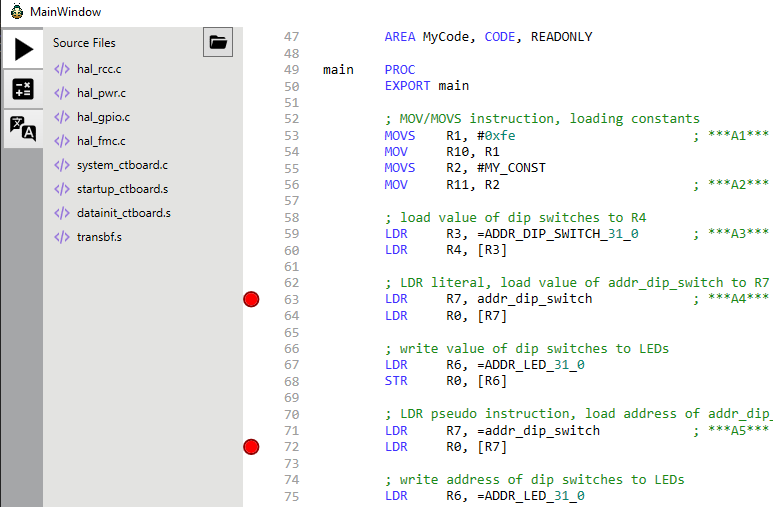Open hal_fmc.c from Source Files
This screenshot has height=507, width=773.
point(102,141)
